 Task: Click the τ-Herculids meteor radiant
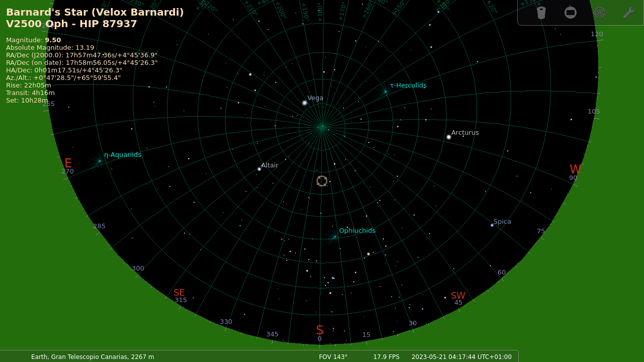coord(385,92)
